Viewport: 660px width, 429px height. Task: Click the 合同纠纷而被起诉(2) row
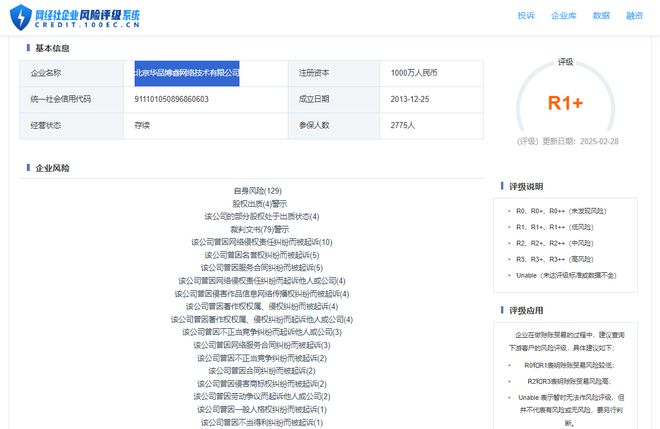262,371
